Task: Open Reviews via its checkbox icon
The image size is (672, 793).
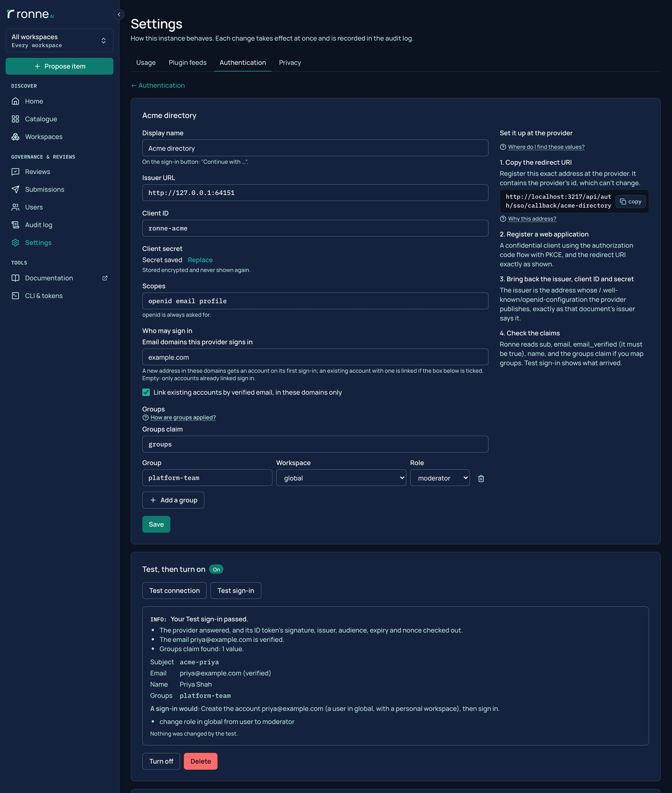Action: coord(15,172)
